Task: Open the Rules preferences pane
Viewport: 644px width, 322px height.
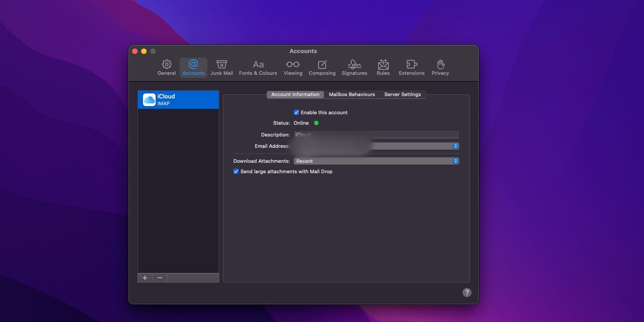Action: pyautogui.click(x=383, y=67)
